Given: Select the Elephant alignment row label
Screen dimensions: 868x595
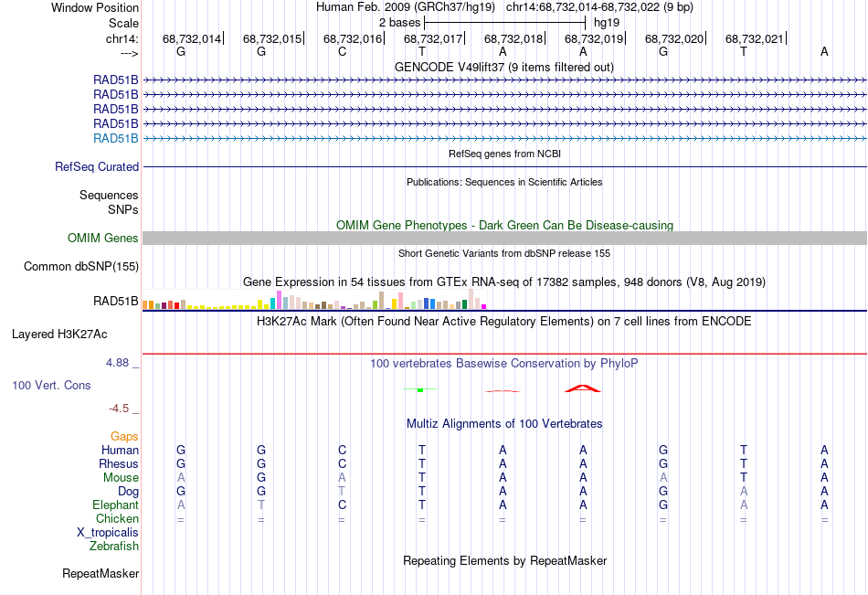Looking at the screenshot, I should pyautogui.click(x=116, y=505).
